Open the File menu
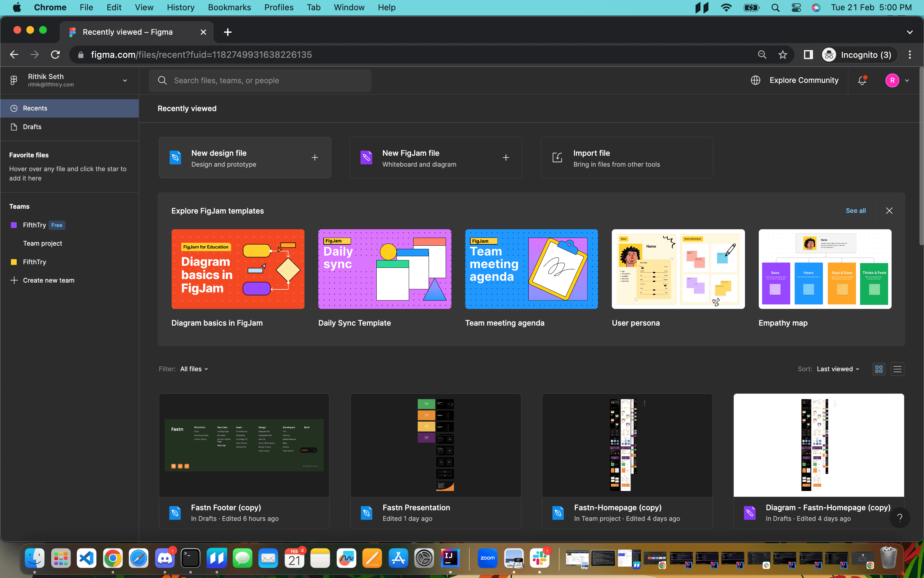The width and height of the screenshot is (924, 578). (x=86, y=8)
